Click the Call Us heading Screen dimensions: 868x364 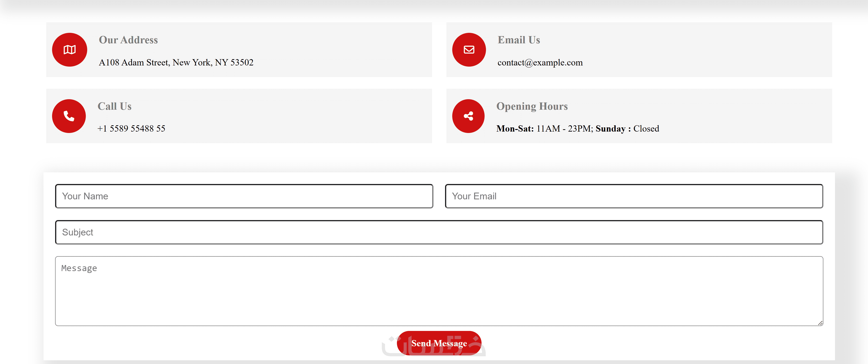(x=114, y=106)
